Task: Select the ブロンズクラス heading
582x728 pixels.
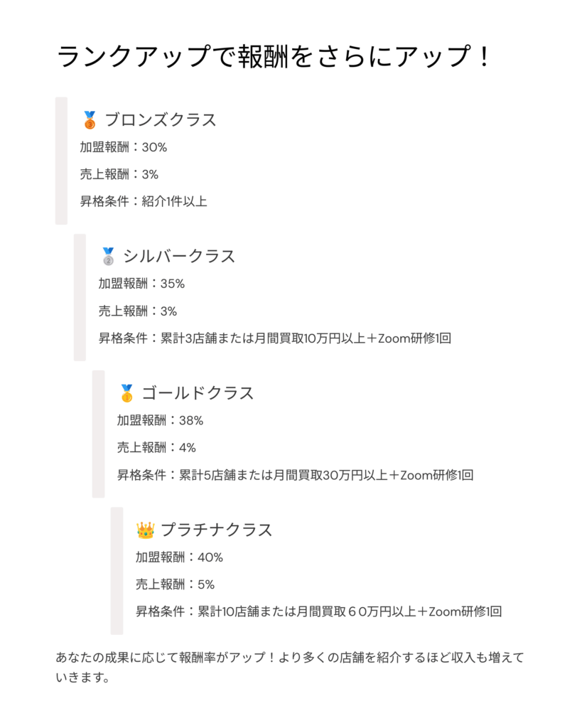Action: tap(161, 119)
